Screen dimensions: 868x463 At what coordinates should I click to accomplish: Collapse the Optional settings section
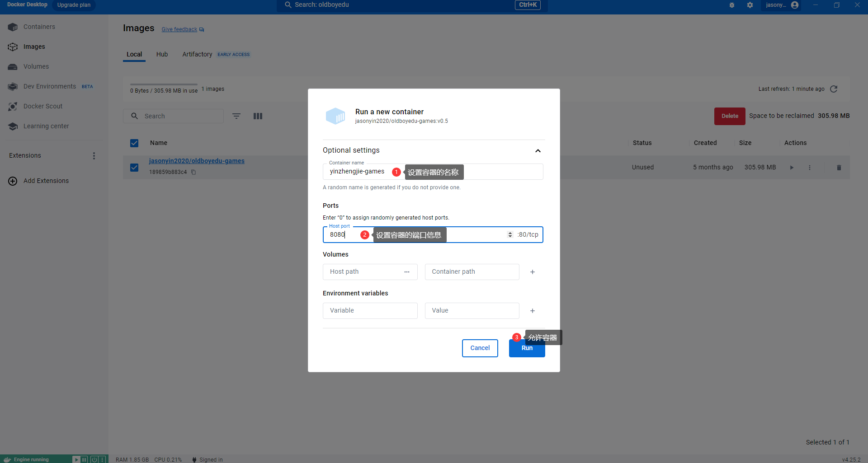pyautogui.click(x=538, y=151)
